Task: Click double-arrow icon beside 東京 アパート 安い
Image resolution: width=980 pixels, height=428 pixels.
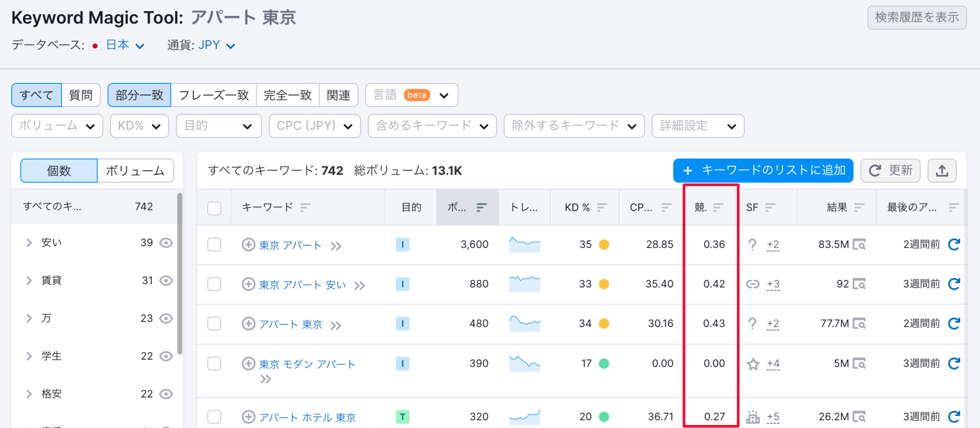Action: 359,285
